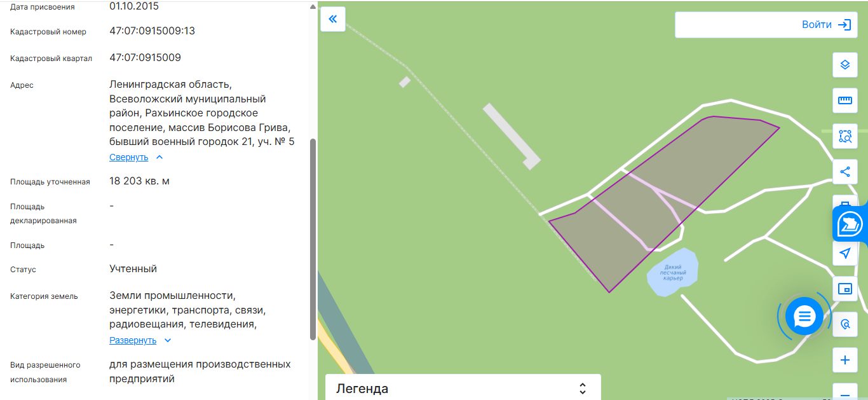Activate the area selection search tool
Screen dimensions: 868x400
[x=844, y=136]
